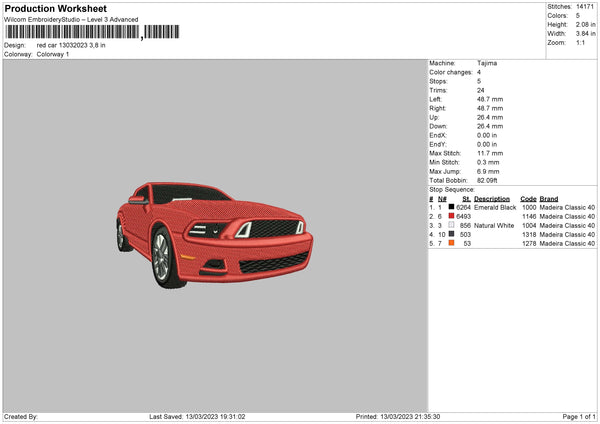Click the Trims value 24

481,90
